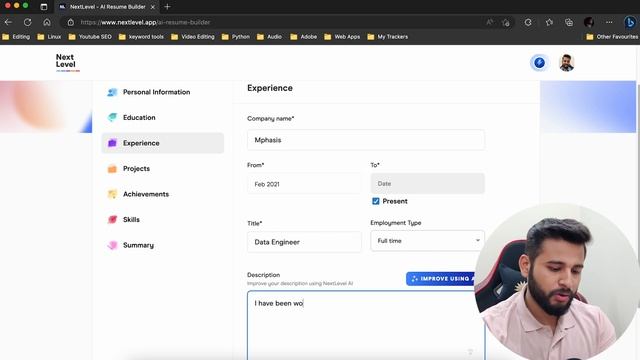
Task: Click the browser address bar URL
Action: 145,22
